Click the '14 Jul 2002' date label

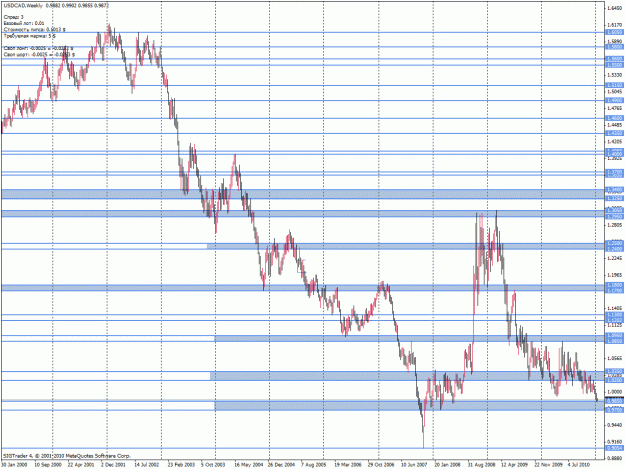(147, 465)
